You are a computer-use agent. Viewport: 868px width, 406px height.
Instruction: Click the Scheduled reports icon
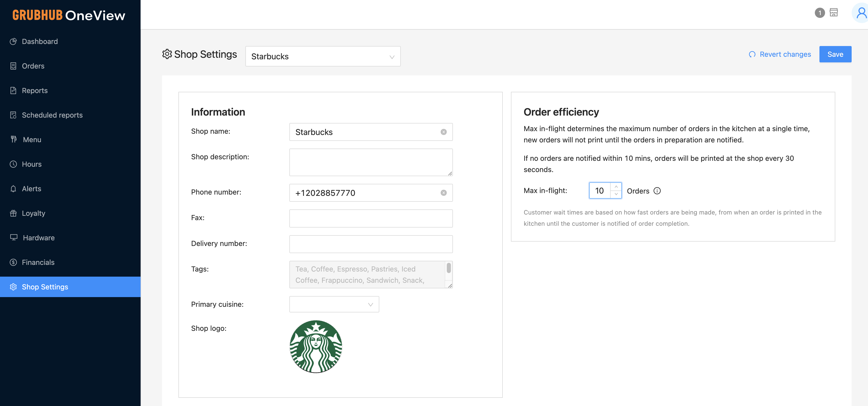(x=13, y=115)
